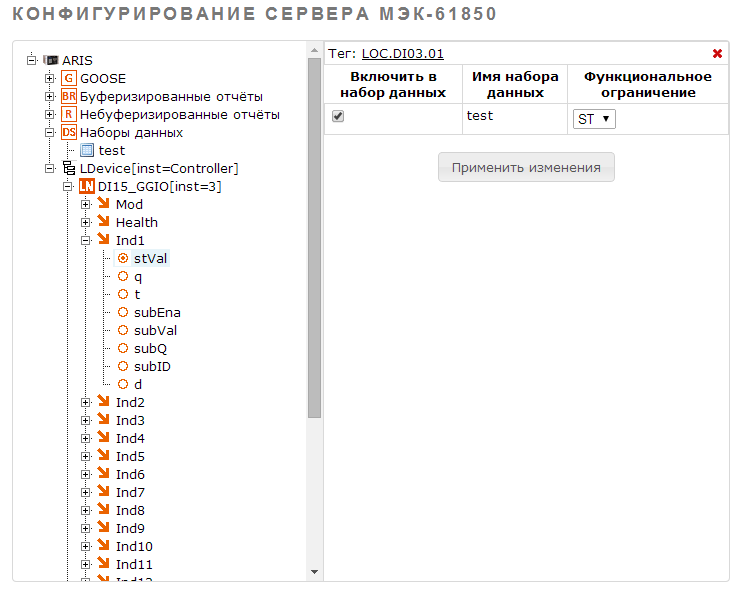The image size is (742, 591).
Task: Expand 'Небуферизированные отчёты' node
Action: 50,114
